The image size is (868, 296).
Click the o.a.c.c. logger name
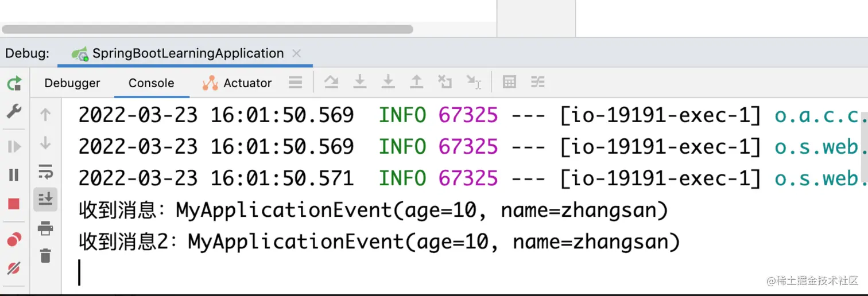[820, 116]
